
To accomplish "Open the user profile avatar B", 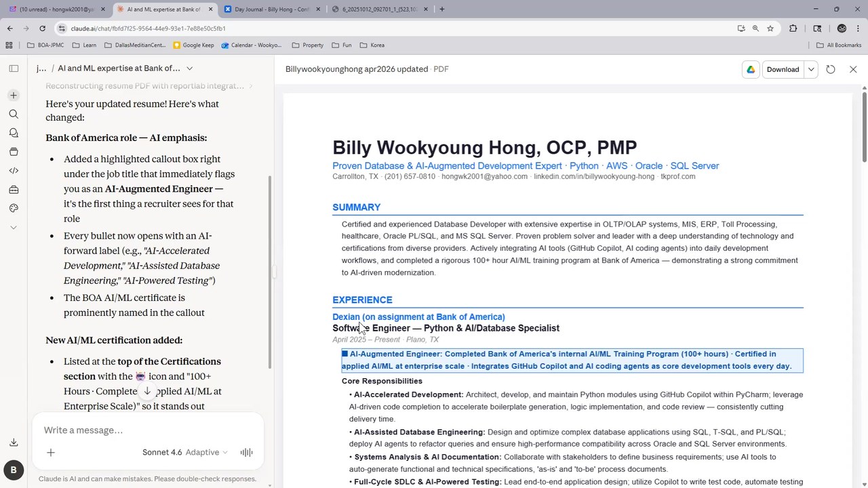I will click(14, 470).
